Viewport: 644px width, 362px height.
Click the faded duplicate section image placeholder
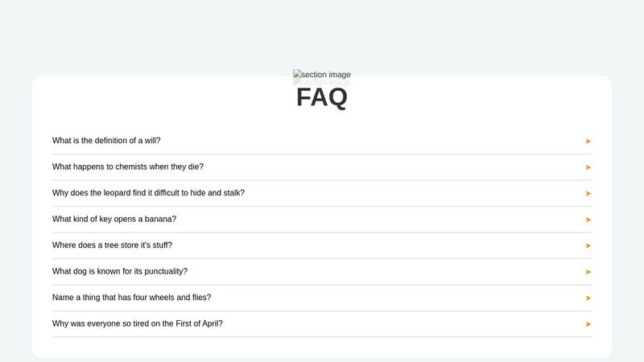321,82
